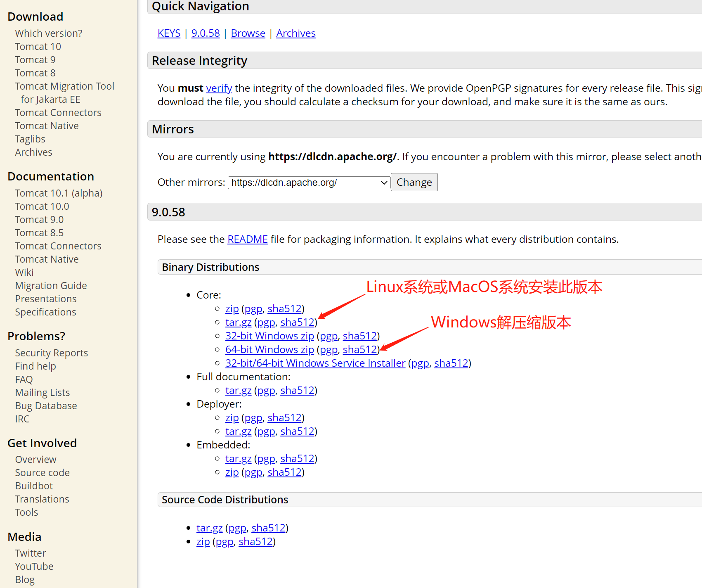This screenshot has height=588, width=702.
Task: Open the sha512 for 64-bit Windows zip
Action: pos(360,350)
